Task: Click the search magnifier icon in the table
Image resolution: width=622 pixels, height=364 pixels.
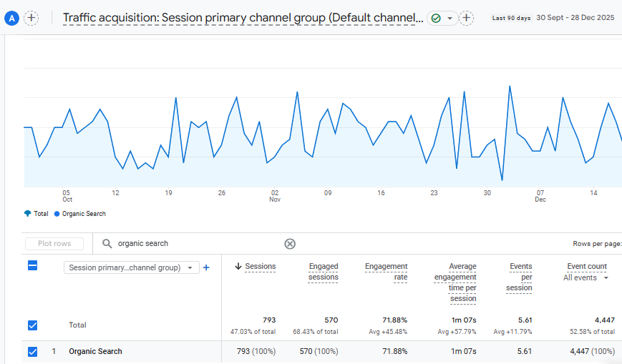Action: 107,244
